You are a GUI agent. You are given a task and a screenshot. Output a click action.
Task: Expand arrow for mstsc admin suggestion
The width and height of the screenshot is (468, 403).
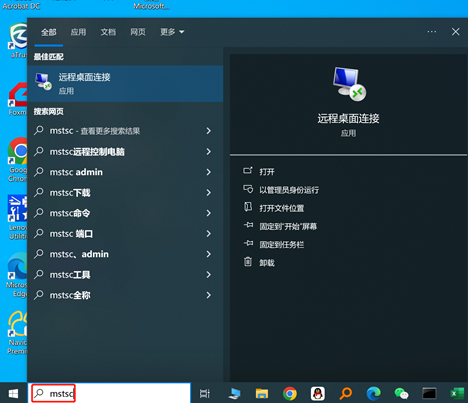coord(209,172)
